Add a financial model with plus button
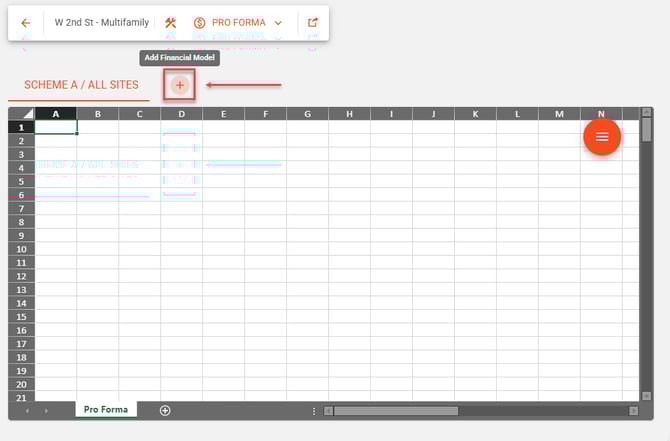The height and width of the screenshot is (441, 670). pos(180,85)
